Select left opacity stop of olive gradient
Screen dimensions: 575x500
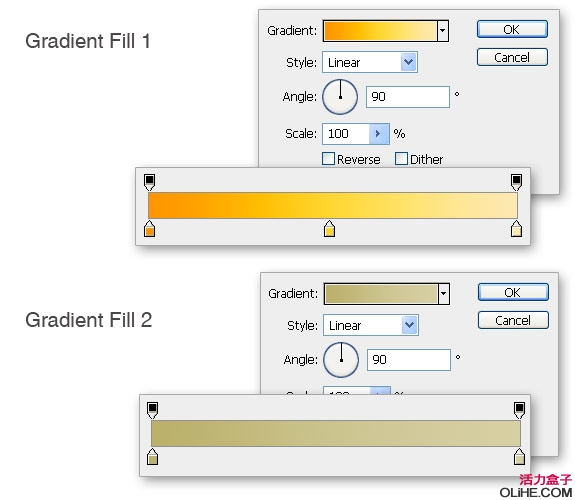(153, 410)
